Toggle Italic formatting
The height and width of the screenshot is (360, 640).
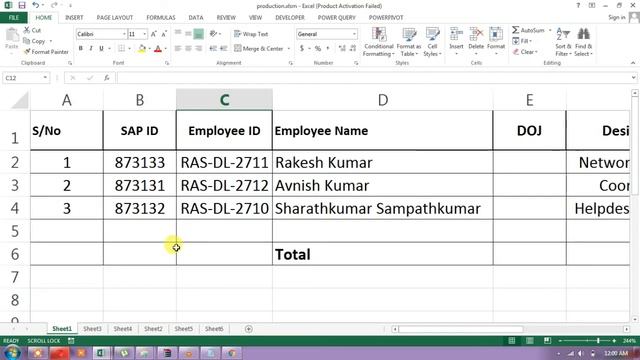91,49
